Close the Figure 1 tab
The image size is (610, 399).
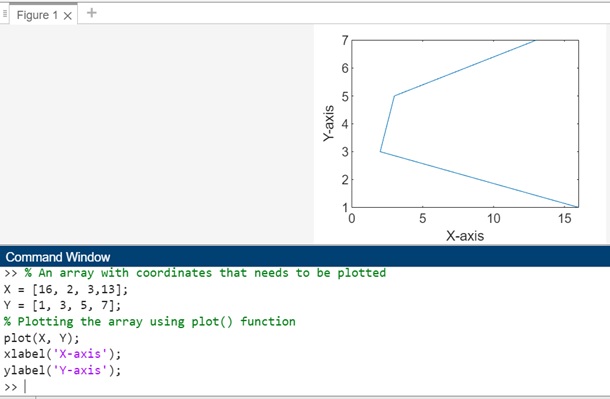pos(68,16)
